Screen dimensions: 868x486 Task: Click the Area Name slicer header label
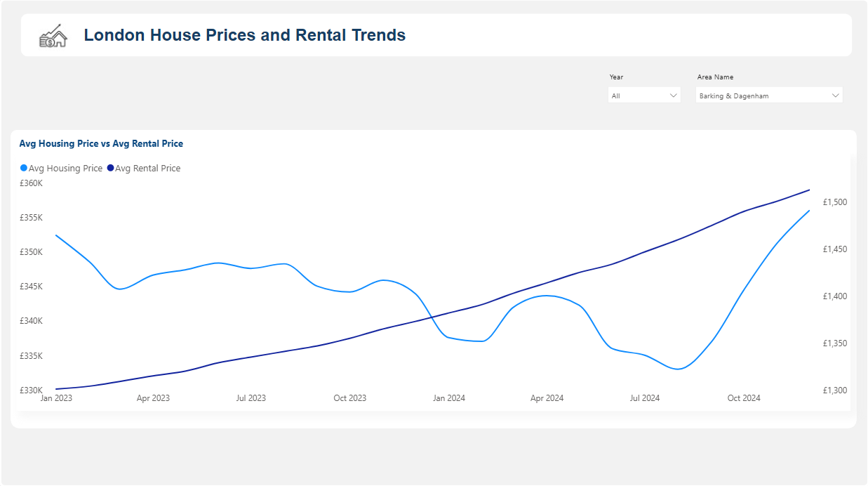(x=715, y=77)
